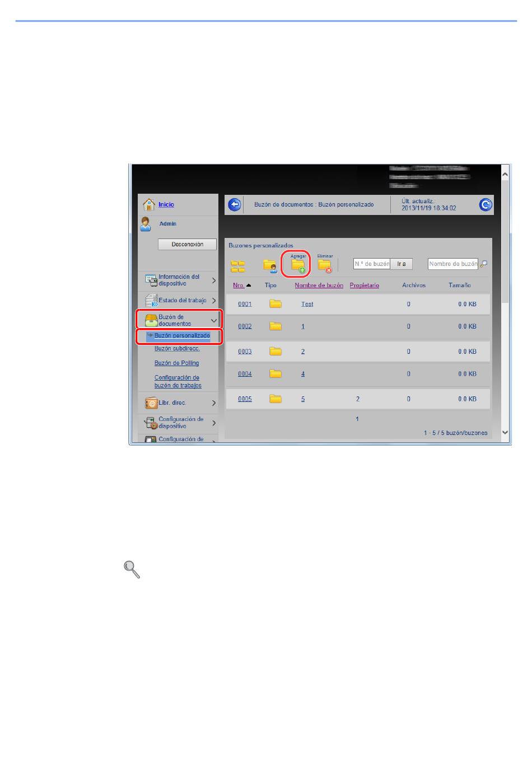532x767 pixels.
Task: Open box number 0004 link
Action: [245, 374]
